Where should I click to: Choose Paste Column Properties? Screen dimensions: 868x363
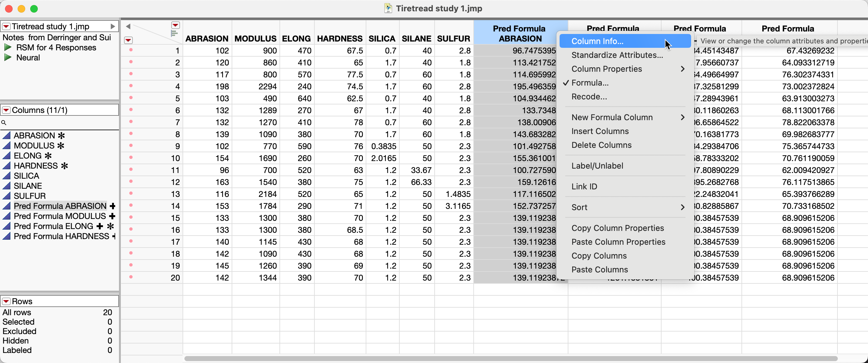click(x=625, y=242)
